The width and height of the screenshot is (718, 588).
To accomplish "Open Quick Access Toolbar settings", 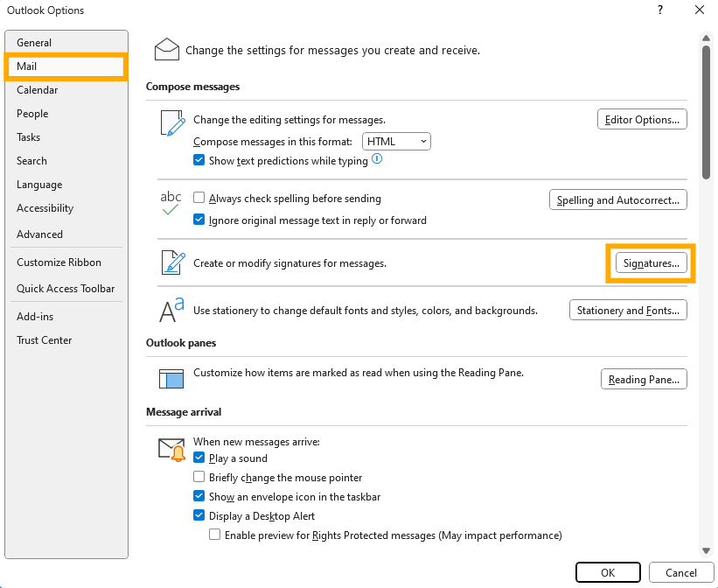I will pyautogui.click(x=66, y=288).
